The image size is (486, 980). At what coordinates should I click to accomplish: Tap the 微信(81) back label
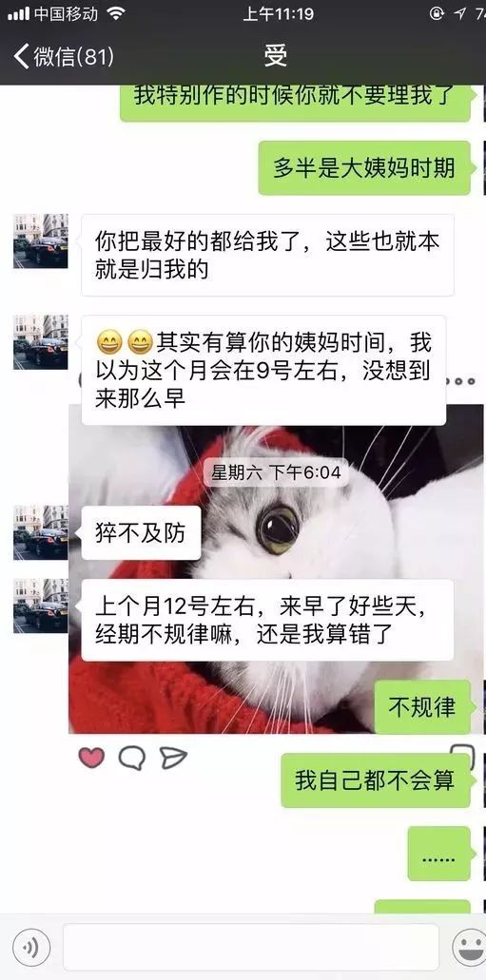coord(74,56)
